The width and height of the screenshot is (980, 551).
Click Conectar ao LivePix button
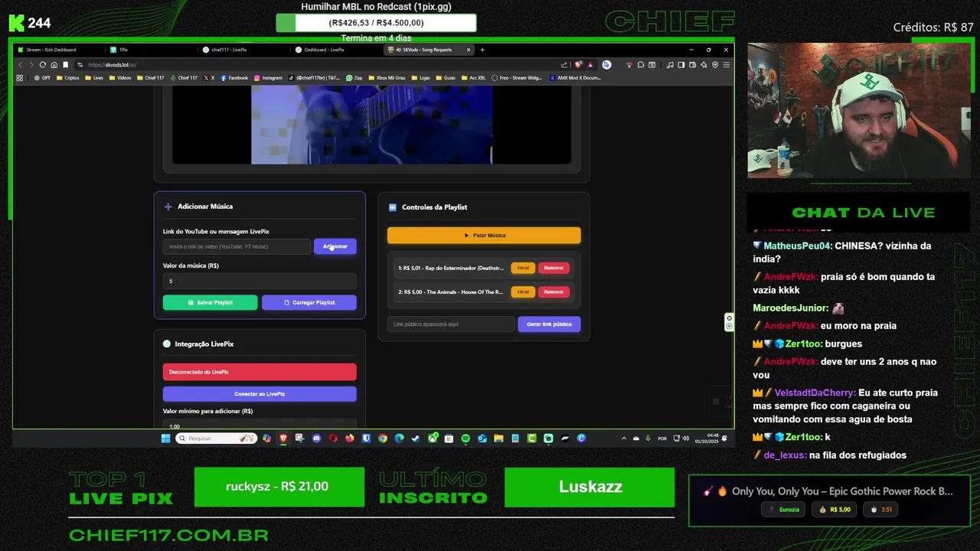[260, 393]
